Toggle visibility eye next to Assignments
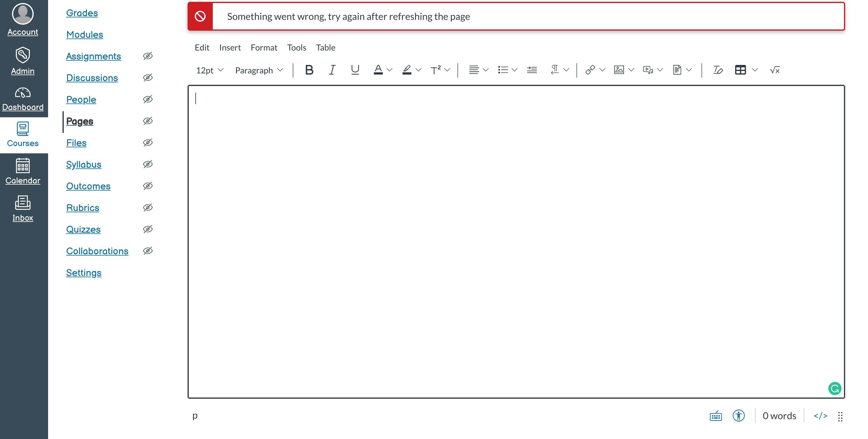The height and width of the screenshot is (439, 868). (148, 56)
